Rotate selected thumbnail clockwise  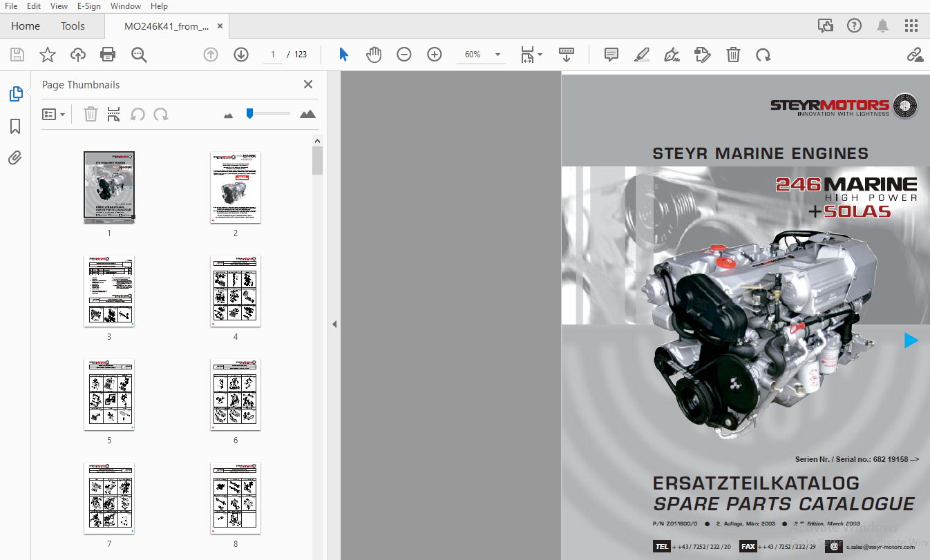pos(161,114)
